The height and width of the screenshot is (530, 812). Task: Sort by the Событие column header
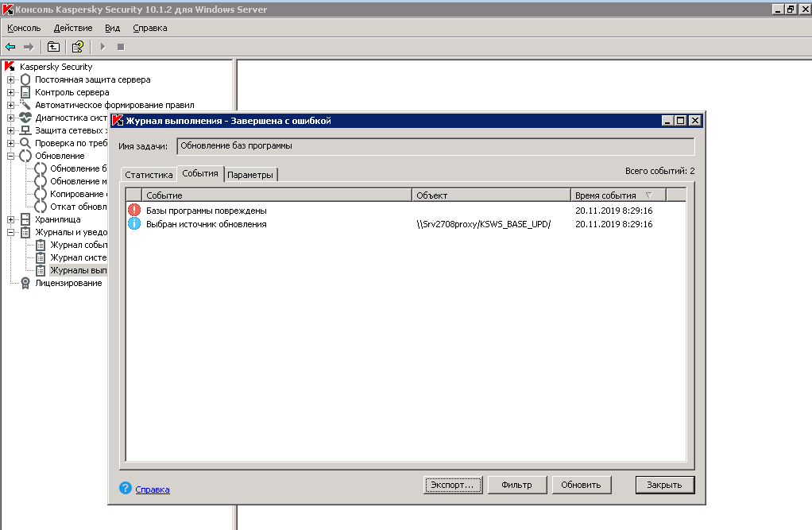point(276,195)
